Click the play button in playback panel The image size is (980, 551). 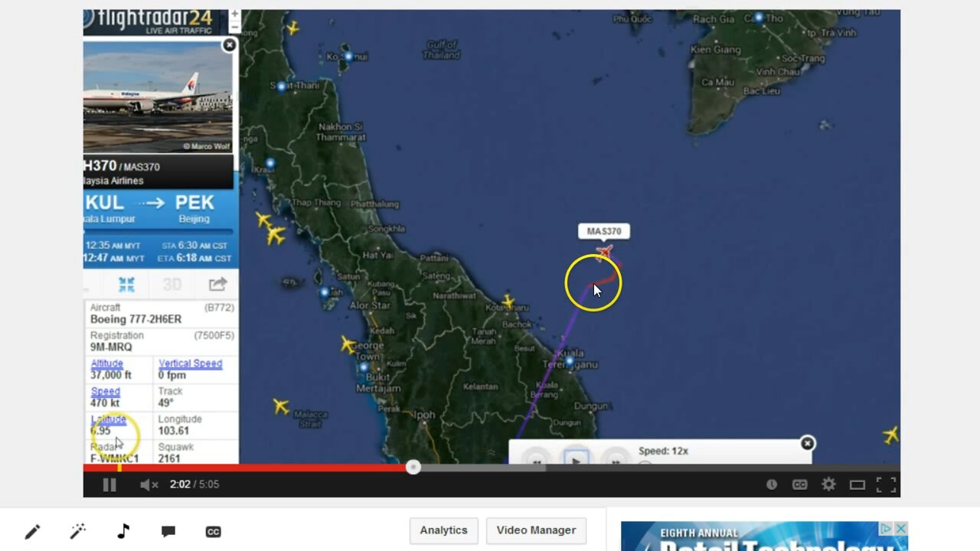576,460
